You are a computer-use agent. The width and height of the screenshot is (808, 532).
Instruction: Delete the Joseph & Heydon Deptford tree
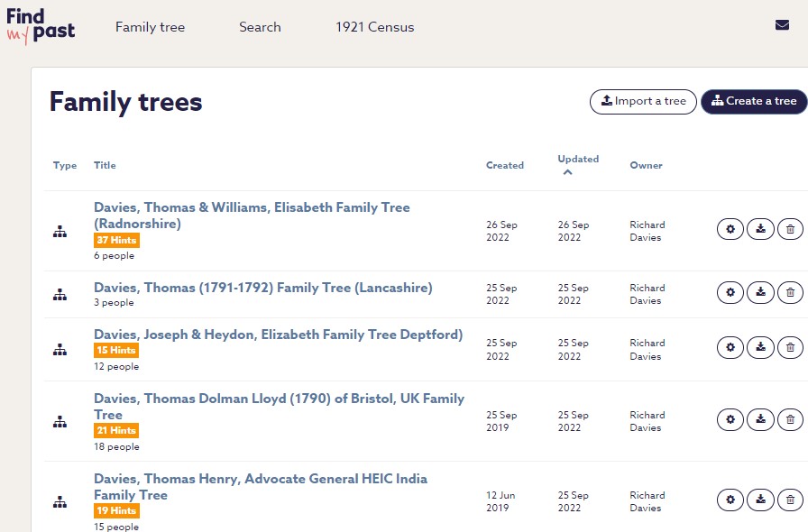pos(790,347)
